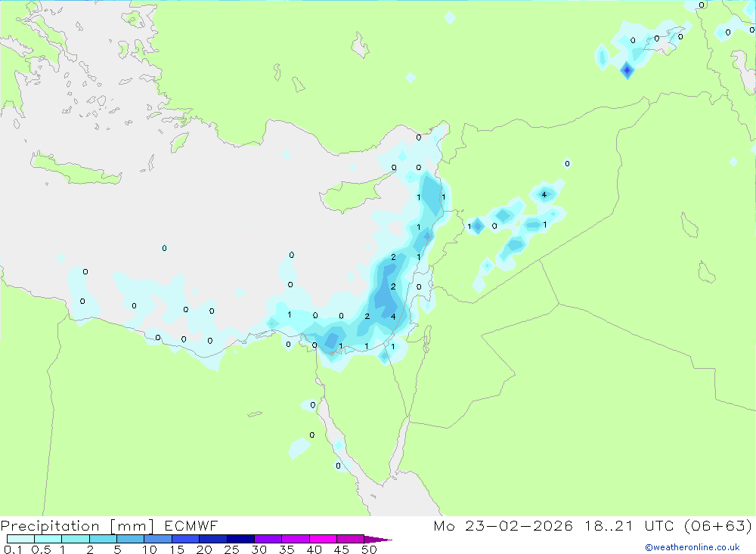This screenshot has width=756, height=554.
Task: Click the 'UTC' label
Action: pyautogui.click(x=660, y=525)
